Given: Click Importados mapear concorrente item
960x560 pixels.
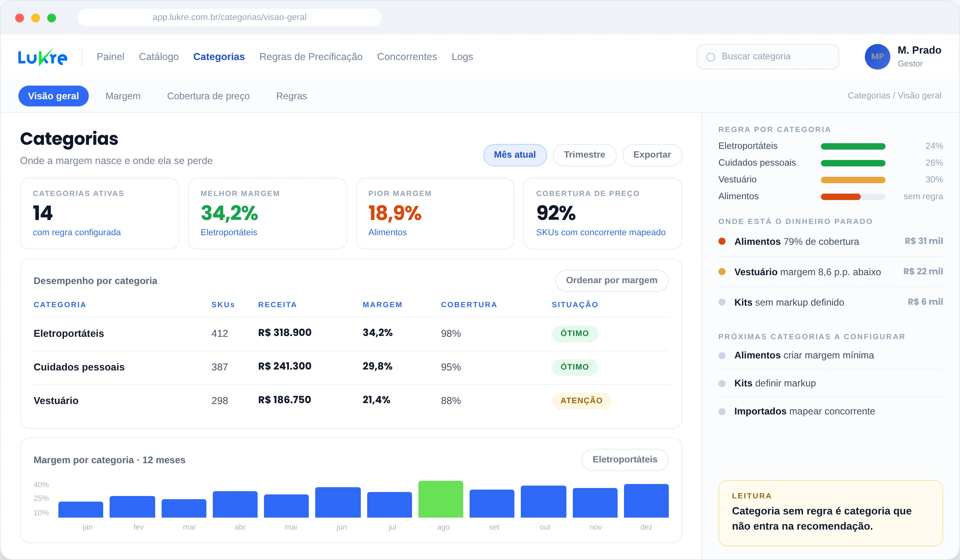Looking at the screenshot, I should [x=804, y=411].
